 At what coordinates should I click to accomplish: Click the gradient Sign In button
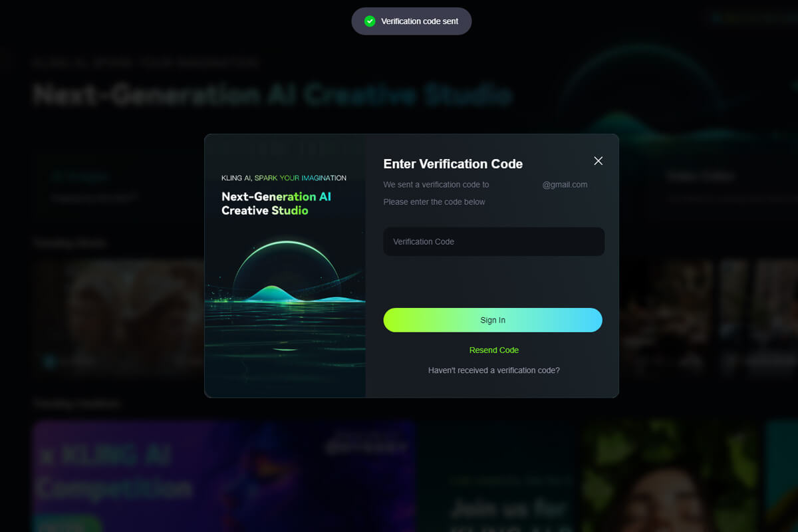point(493,320)
